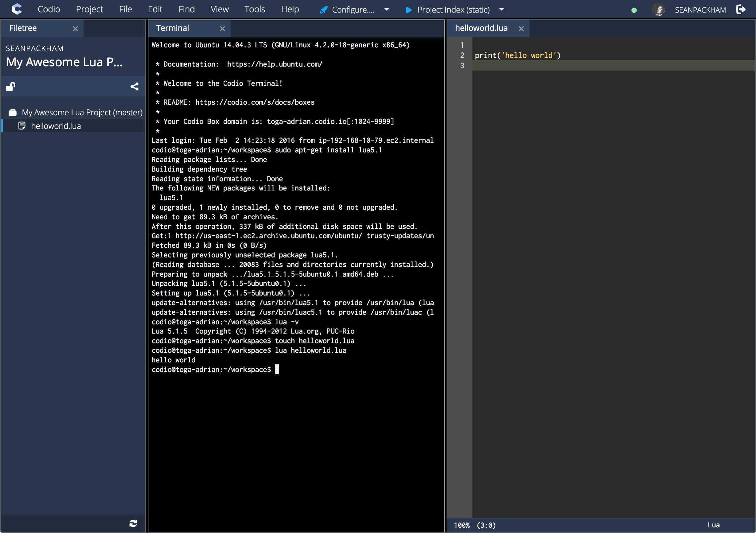
Task: Click the SEANPACKHAM username
Action: point(701,10)
